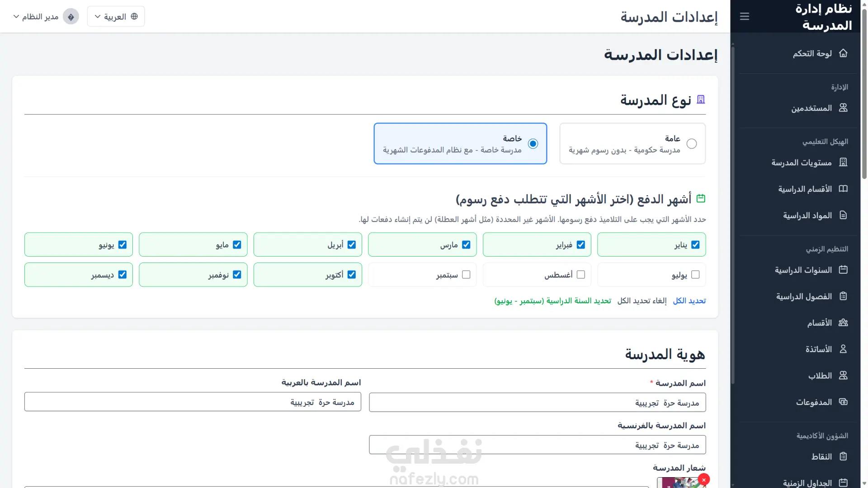Click the payments icon beside المدفوعات
This screenshot has width=868, height=488.
(843, 402)
